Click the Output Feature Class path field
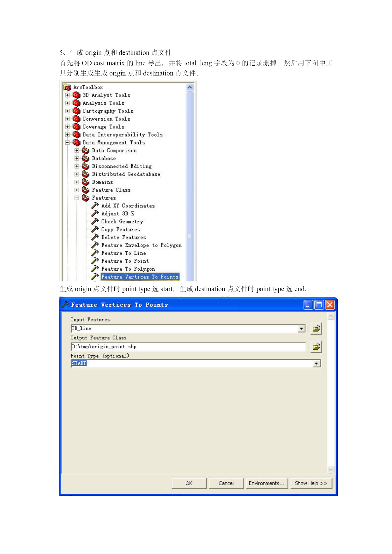The width and height of the screenshot is (392, 554). click(188, 347)
